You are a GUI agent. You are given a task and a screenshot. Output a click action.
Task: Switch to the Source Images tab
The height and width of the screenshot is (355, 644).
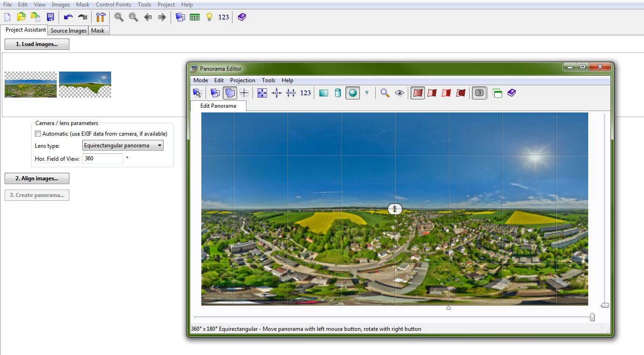pos(68,31)
